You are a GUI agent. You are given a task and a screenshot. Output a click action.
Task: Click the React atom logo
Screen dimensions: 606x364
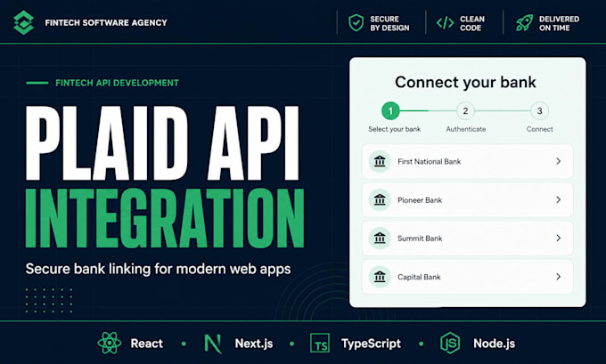110,343
